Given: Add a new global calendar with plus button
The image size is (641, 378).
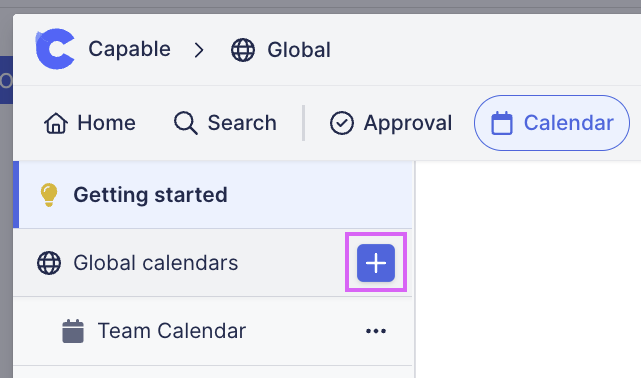Looking at the screenshot, I should click(376, 263).
